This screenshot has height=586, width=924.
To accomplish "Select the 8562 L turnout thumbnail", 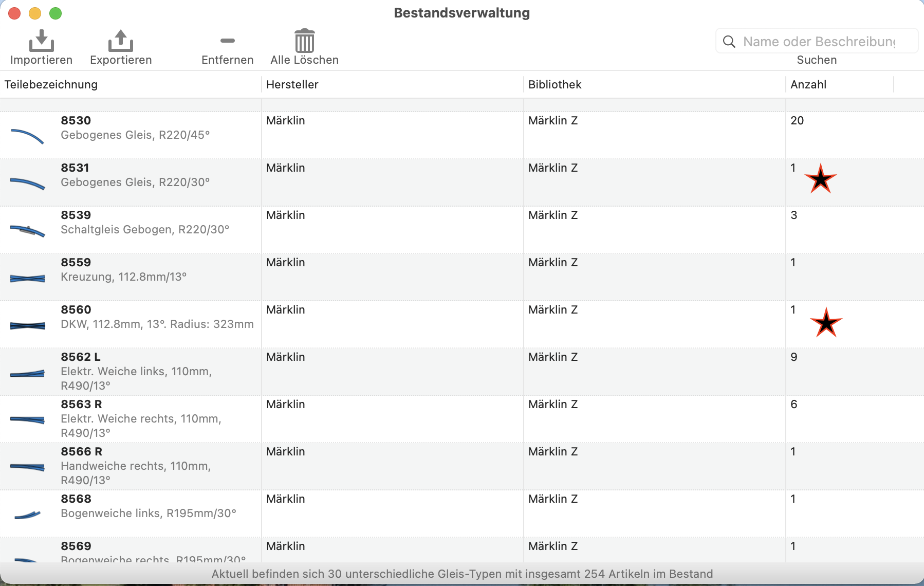I will tap(28, 374).
